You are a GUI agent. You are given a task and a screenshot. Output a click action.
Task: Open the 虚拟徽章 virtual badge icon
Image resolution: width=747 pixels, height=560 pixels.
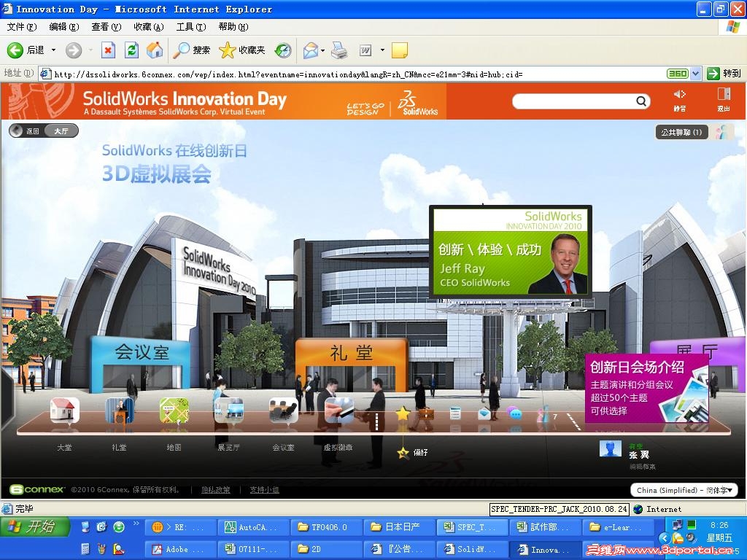point(338,411)
